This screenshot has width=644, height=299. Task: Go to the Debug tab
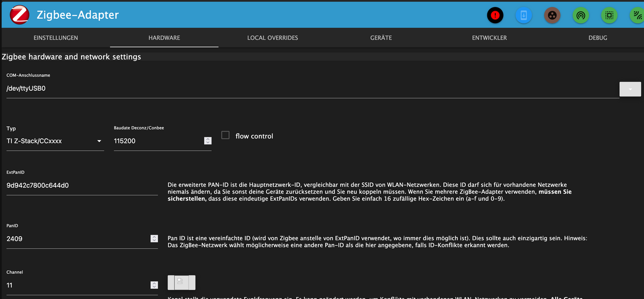coord(598,38)
